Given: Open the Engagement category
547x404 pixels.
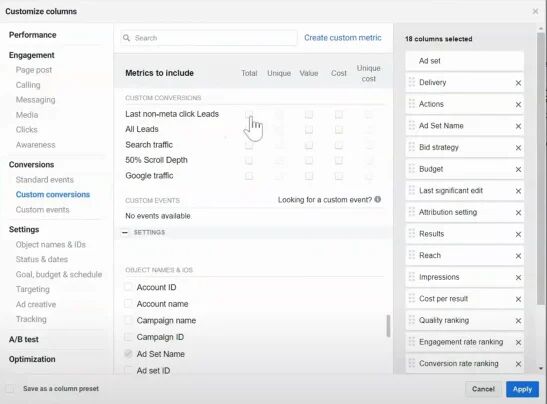Looking at the screenshot, I should [x=32, y=55].
